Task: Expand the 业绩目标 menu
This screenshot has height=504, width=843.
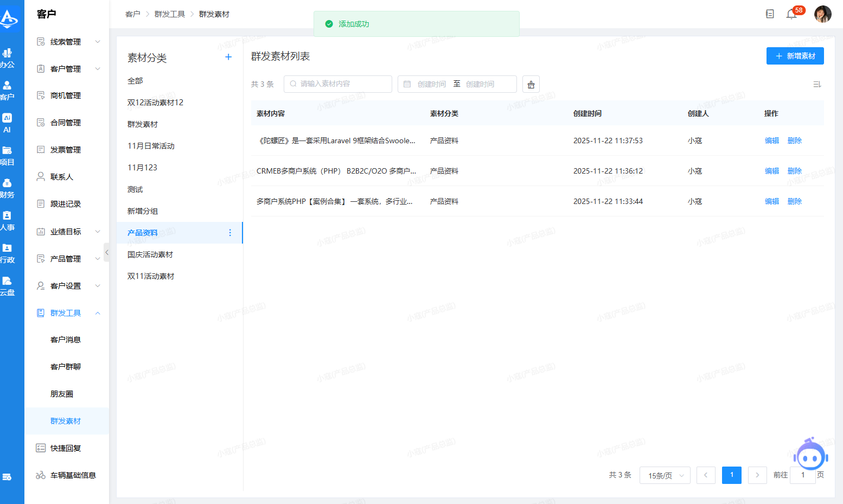Action: [68, 232]
